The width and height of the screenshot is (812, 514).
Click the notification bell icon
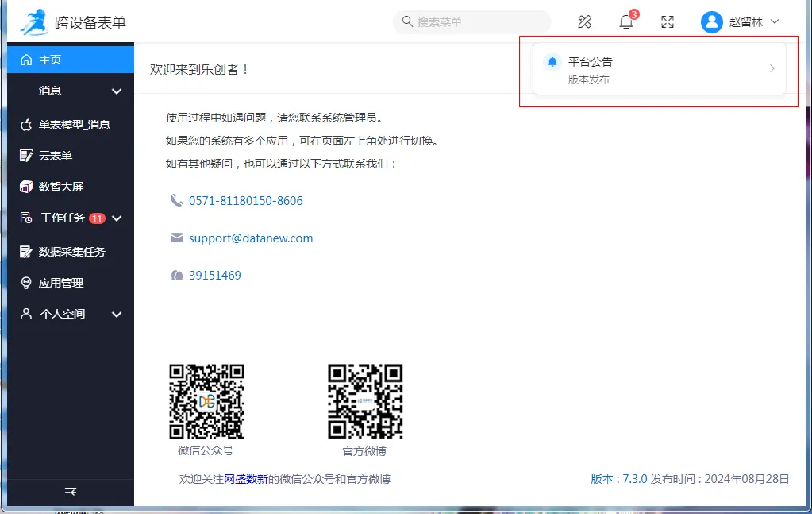pos(626,22)
